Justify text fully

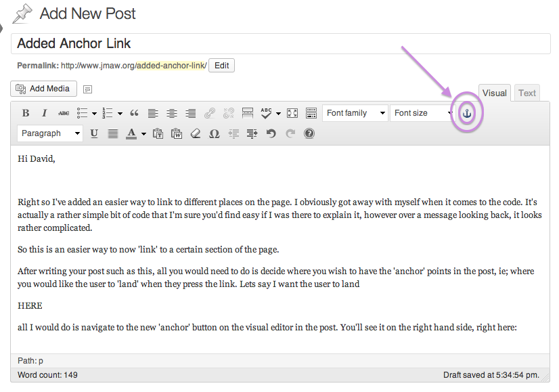click(x=113, y=134)
